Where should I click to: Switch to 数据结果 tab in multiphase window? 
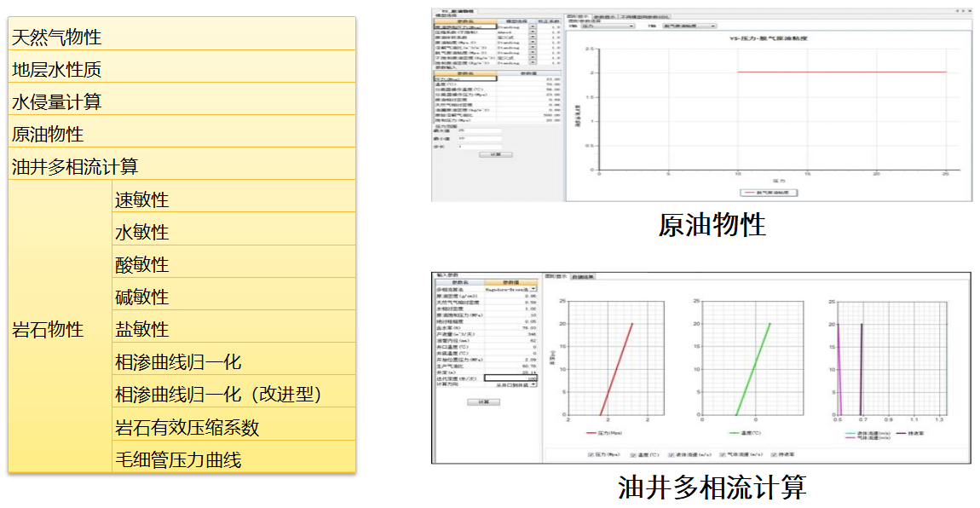click(x=584, y=276)
